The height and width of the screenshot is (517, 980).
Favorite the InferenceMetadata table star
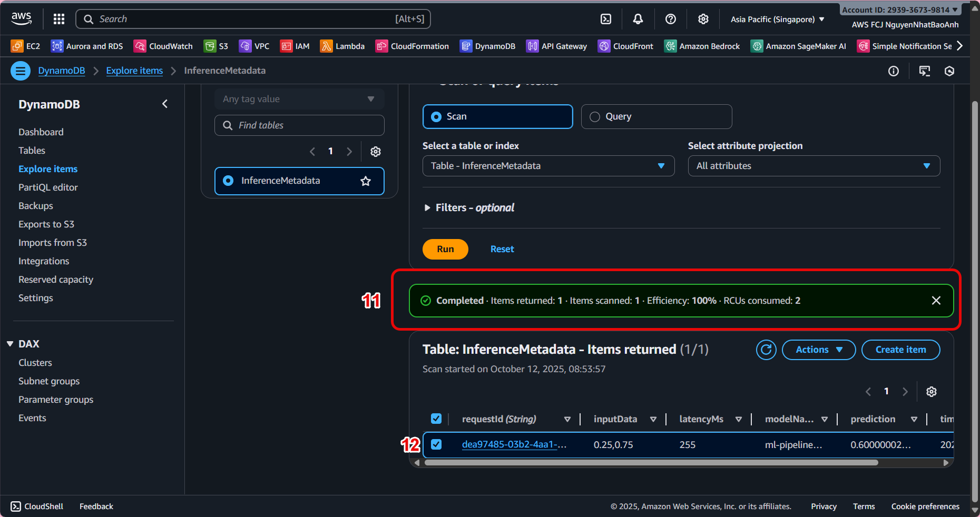click(366, 181)
